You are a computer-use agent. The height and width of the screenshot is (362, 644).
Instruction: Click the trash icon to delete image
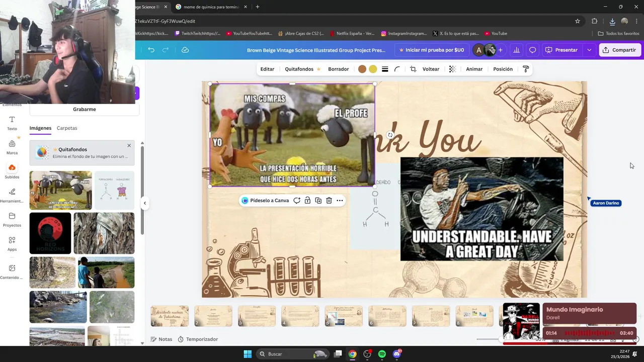[x=329, y=201]
